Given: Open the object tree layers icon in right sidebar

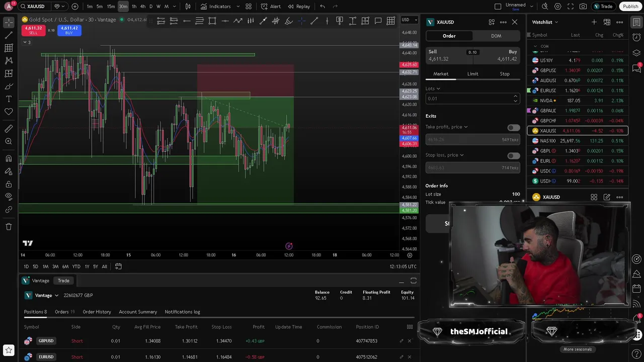Looking at the screenshot, I should tap(636, 53).
